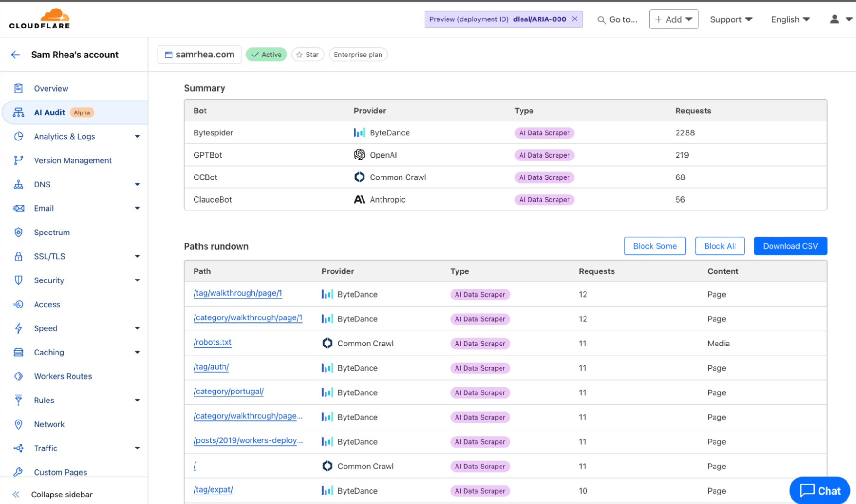
Task: Click the Security shield icon
Action: pyautogui.click(x=18, y=280)
